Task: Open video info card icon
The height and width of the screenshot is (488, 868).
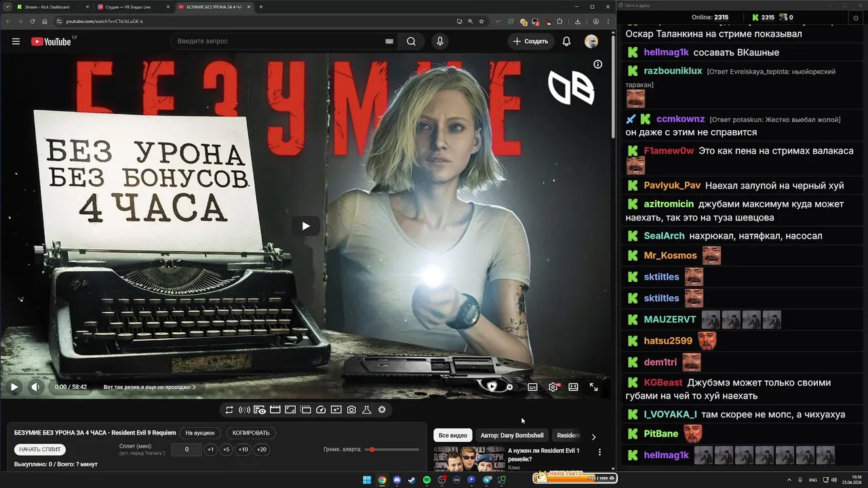Action: 597,64
